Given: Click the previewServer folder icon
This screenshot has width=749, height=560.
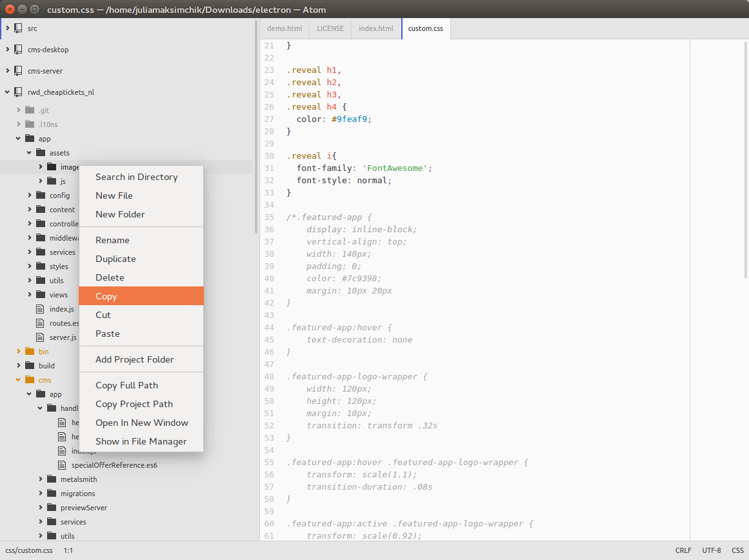Looking at the screenshot, I should pyautogui.click(x=52, y=508).
